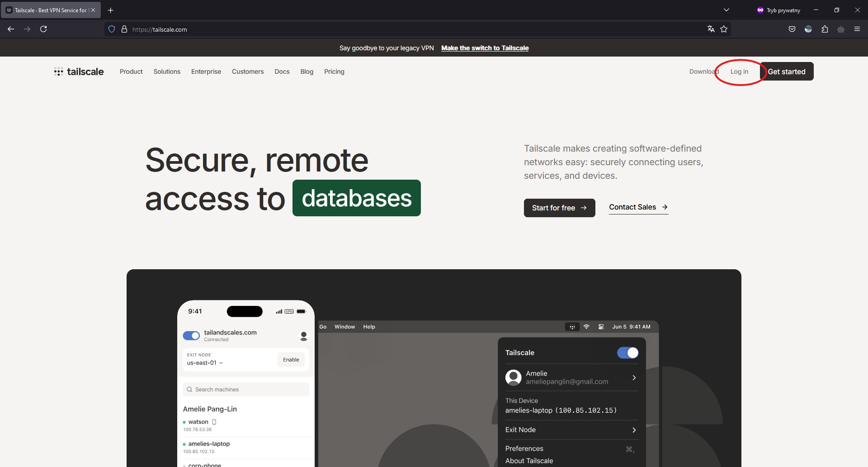This screenshot has width=868, height=467.
Task: Go to Docs
Action: click(282, 71)
